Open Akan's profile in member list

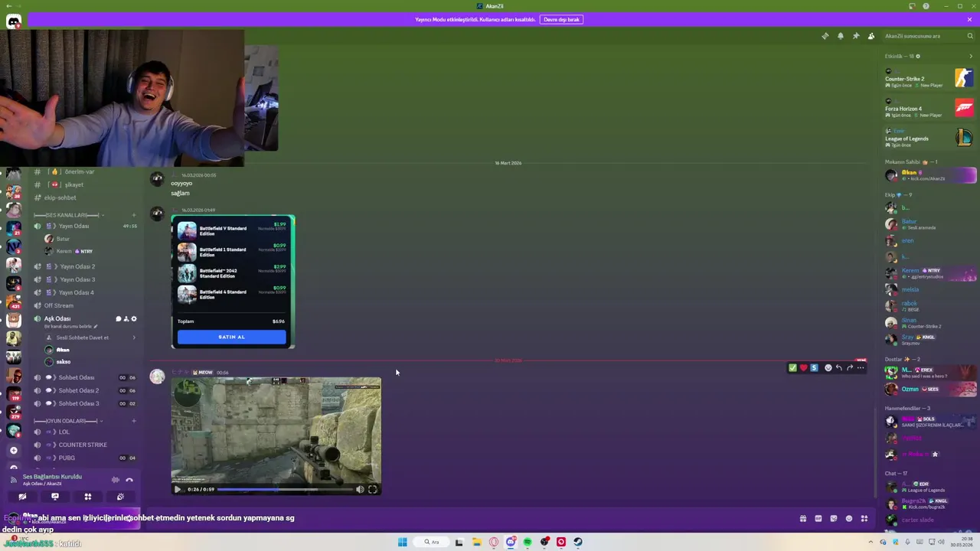(929, 175)
